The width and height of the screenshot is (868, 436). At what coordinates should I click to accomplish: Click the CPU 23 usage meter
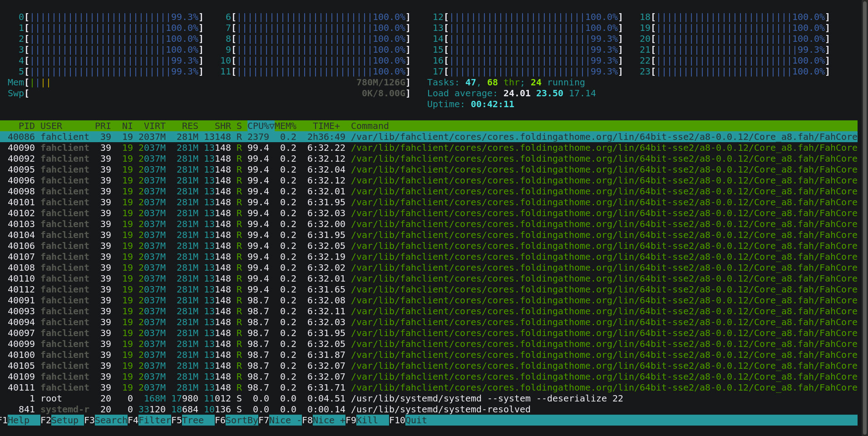(735, 71)
